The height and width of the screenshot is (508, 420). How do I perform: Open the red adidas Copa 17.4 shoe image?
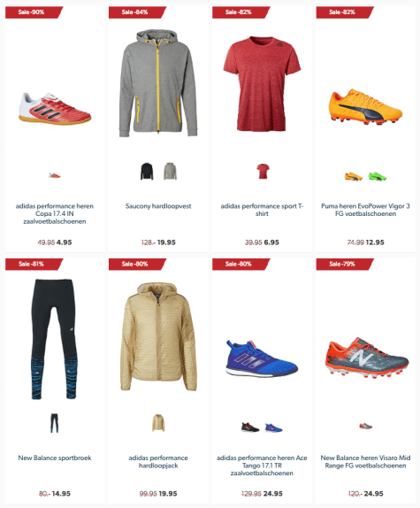(55, 109)
